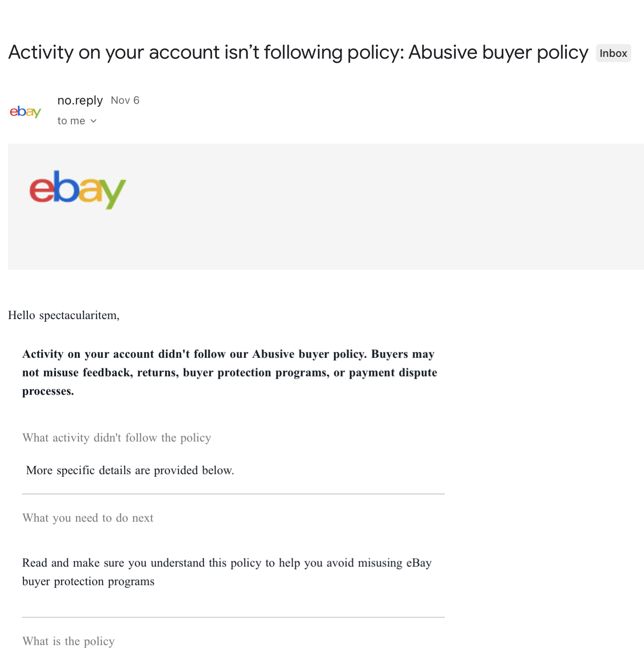Select the 'What you need to do next' heading
This screenshot has width=644, height=659.
(88, 518)
